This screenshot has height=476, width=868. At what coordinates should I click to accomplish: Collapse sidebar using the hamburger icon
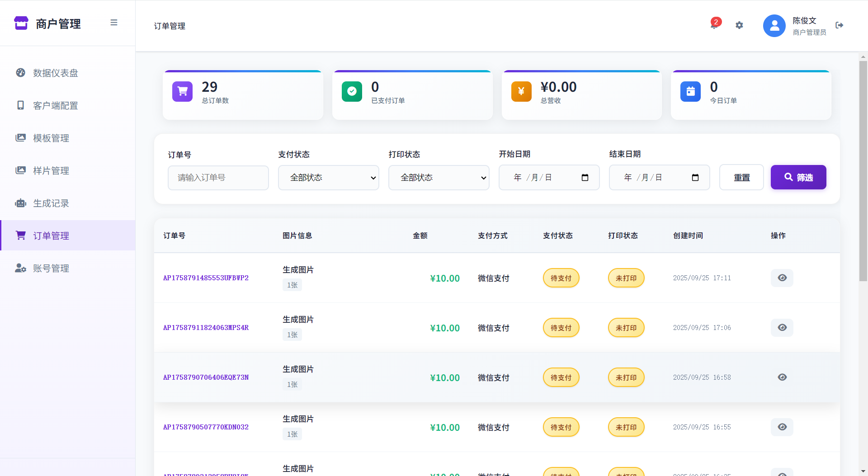[x=114, y=23]
